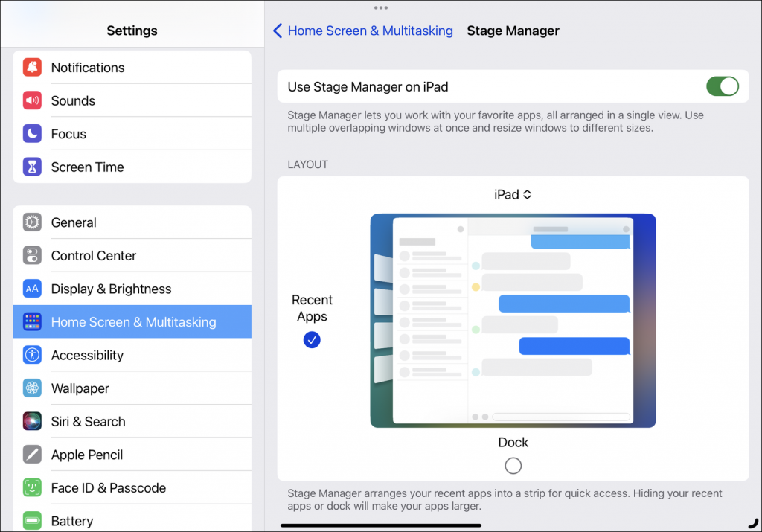Screen dimensions: 762x532
Task: Disable Use Stage Manager on iPad
Action: coord(722,86)
